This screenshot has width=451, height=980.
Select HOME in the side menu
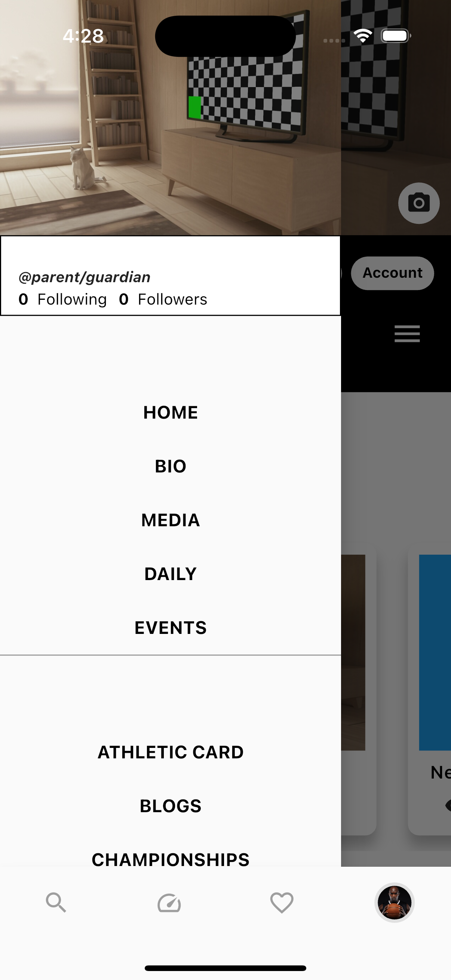[171, 412]
